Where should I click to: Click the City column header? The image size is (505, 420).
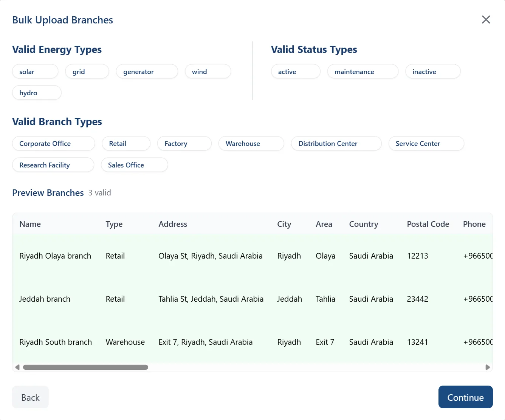click(x=284, y=224)
